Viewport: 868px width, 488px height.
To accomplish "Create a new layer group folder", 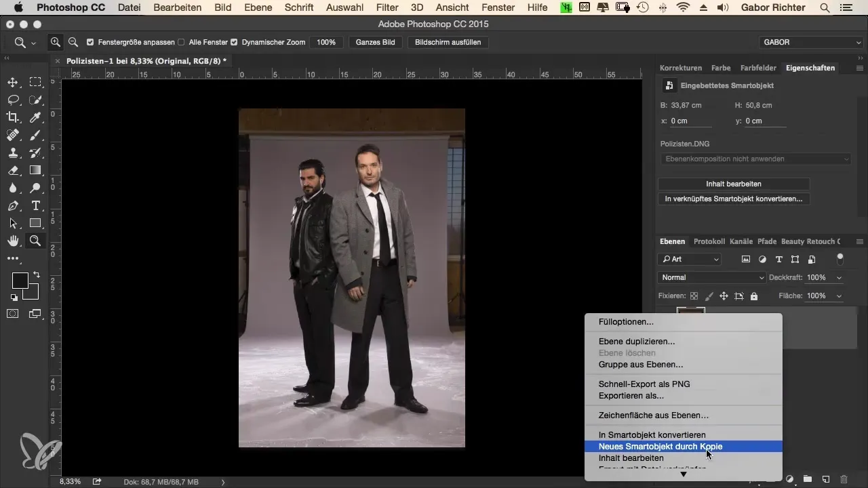I will pos(808,479).
